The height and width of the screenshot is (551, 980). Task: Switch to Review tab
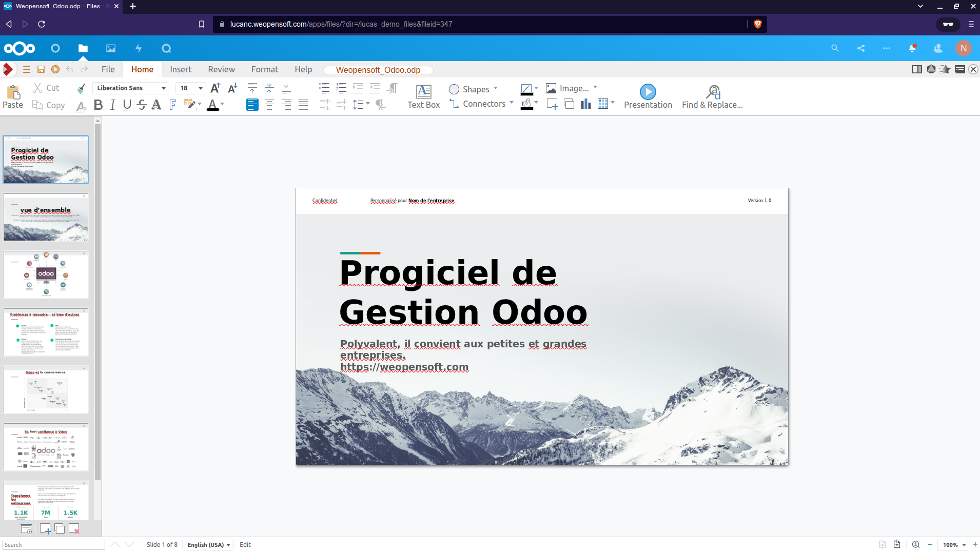221,69
